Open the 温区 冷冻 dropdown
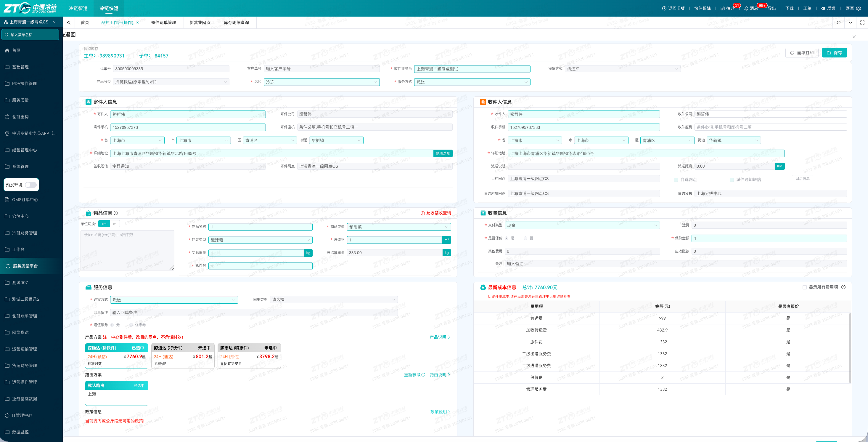This screenshot has height=442, width=868. (322, 82)
